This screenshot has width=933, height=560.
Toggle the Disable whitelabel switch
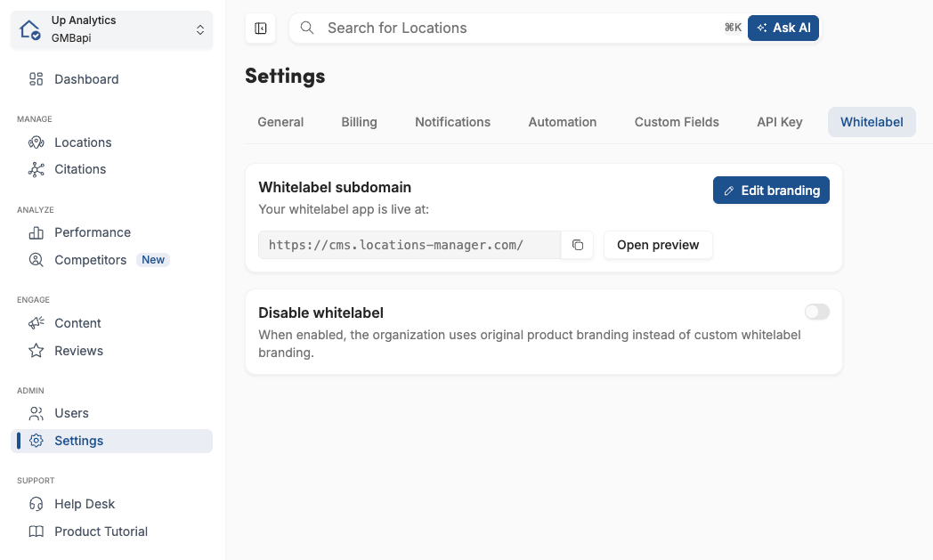[x=817, y=312]
